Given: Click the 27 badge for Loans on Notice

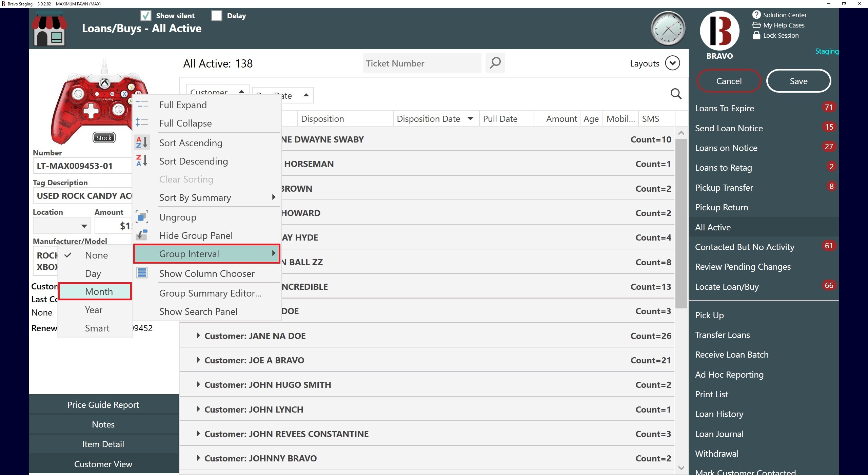Looking at the screenshot, I should [829, 147].
